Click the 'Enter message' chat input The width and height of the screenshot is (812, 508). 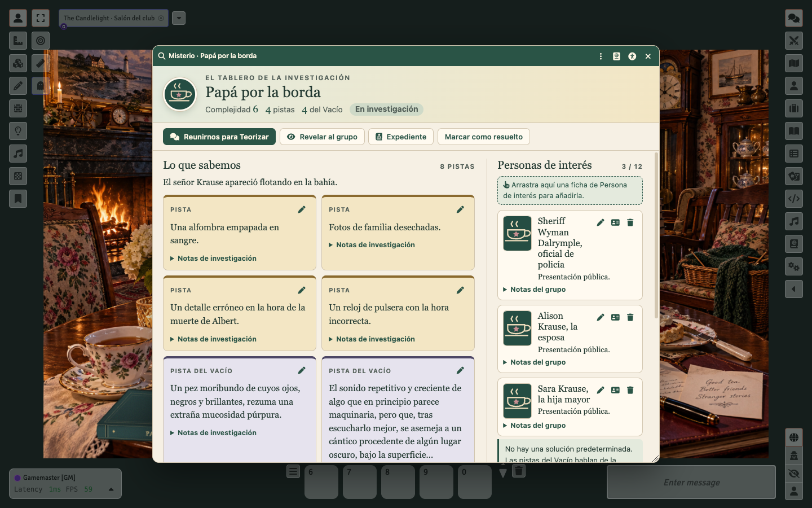[x=691, y=482]
